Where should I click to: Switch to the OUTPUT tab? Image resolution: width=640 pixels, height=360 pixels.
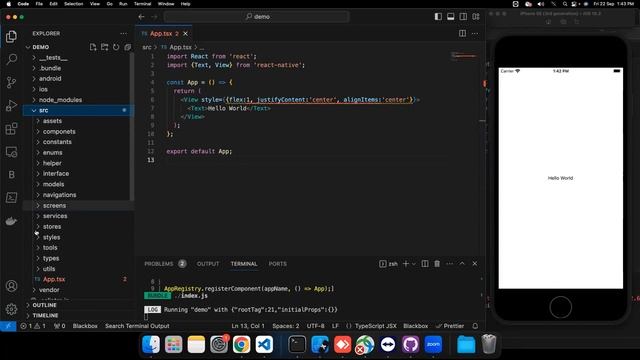pyautogui.click(x=208, y=264)
